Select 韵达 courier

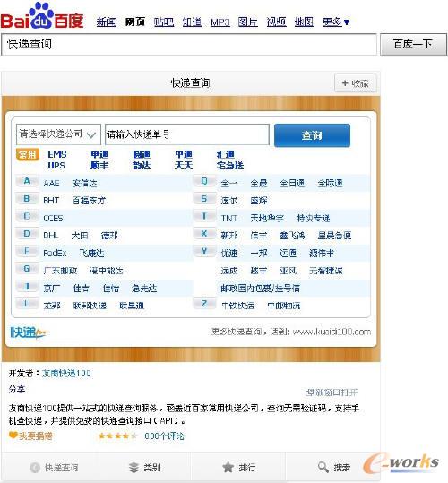click(x=142, y=166)
